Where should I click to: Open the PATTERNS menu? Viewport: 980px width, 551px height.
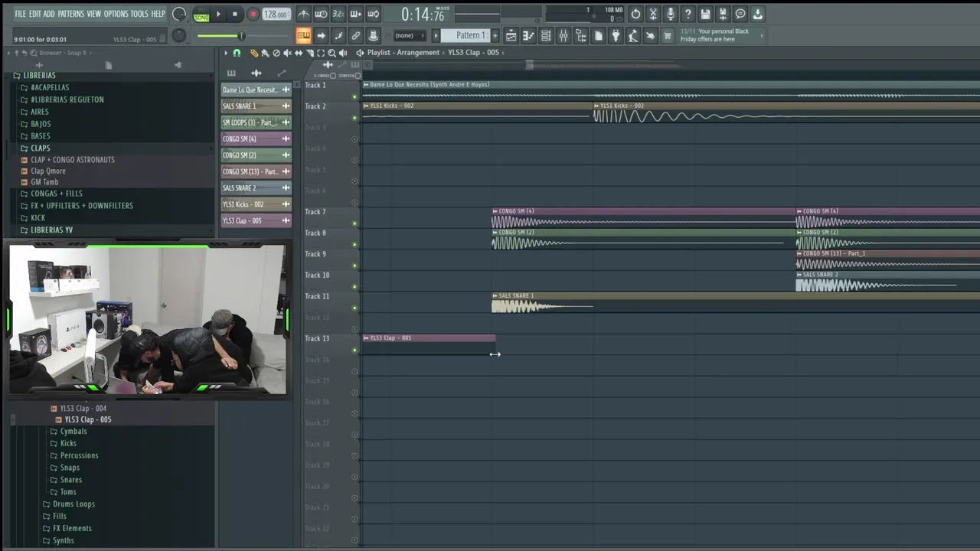pyautogui.click(x=70, y=14)
